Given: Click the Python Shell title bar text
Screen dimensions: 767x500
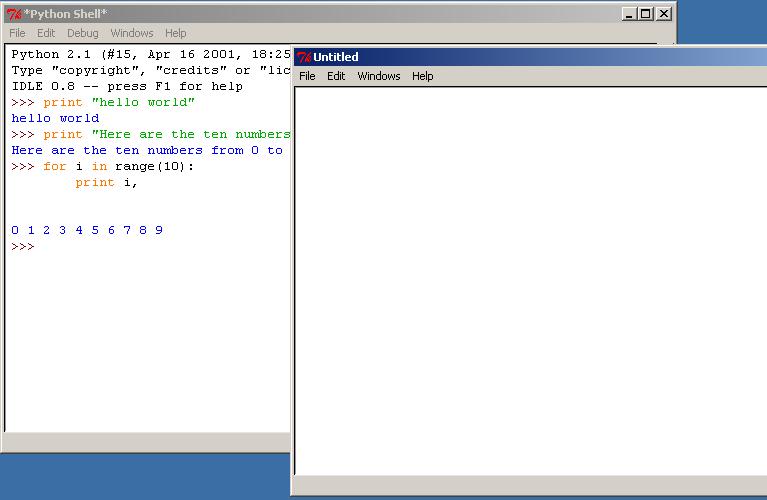Looking at the screenshot, I should pos(66,14).
